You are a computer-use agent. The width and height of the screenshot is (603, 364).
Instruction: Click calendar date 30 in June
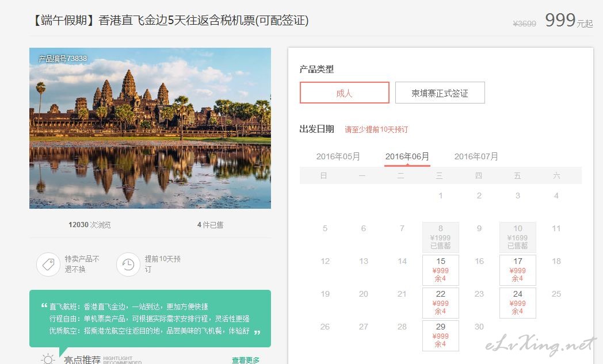479,327
